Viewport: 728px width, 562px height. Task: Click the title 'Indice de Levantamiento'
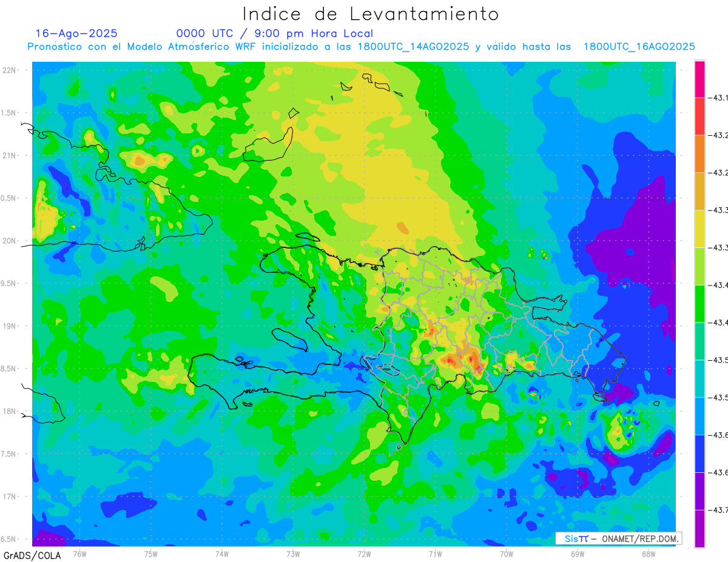pyautogui.click(x=371, y=14)
